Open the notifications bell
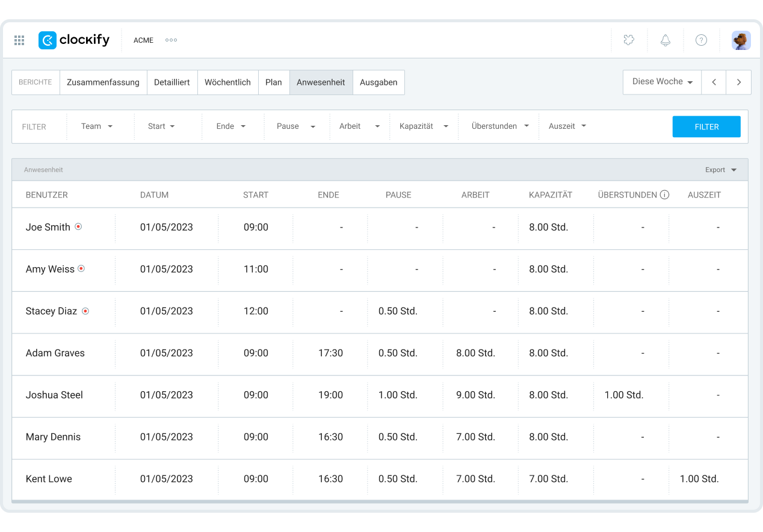The width and height of the screenshot is (763, 532). [666, 40]
